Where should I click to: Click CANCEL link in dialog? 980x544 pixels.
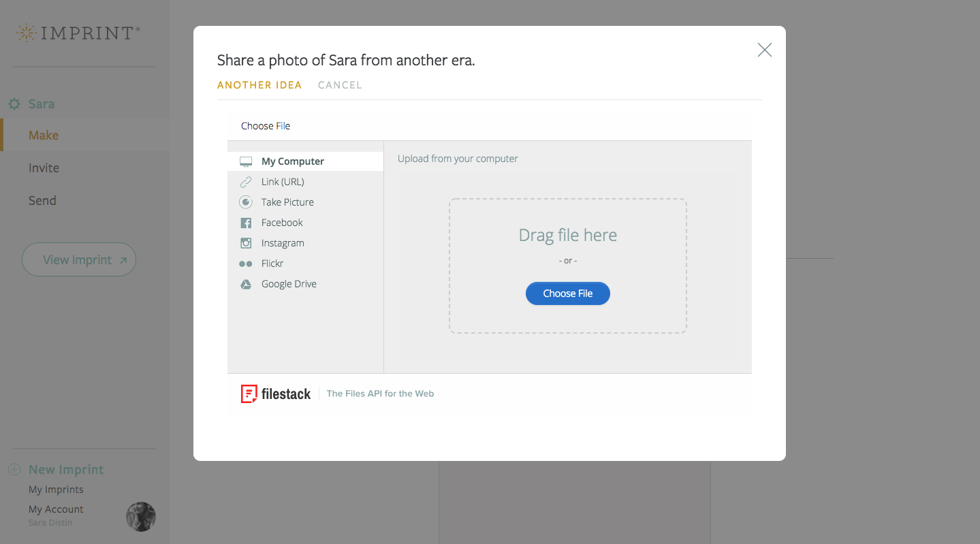coord(340,85)
